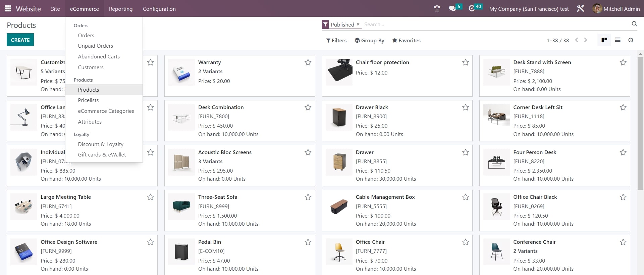Expand the Filters dropdown
This screenshot has height=275, width=644.
pyautogui.click(x=336, y=40)
